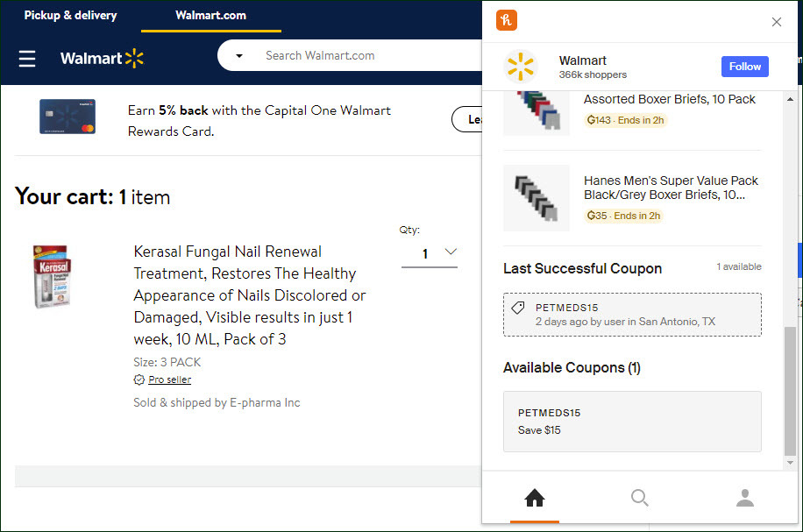Viewport: 803px width, 532px height.
Task: Open Assorted Boxer Briefs product thumbnail
Action: 537,113
